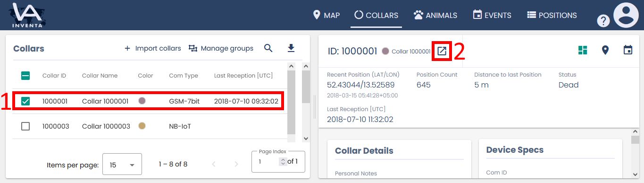
Task: Click the distance value 5 m
Action: (481, 85)
